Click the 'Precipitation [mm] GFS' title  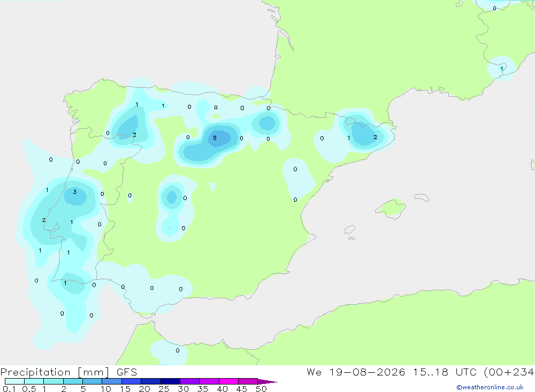[68, 372]
